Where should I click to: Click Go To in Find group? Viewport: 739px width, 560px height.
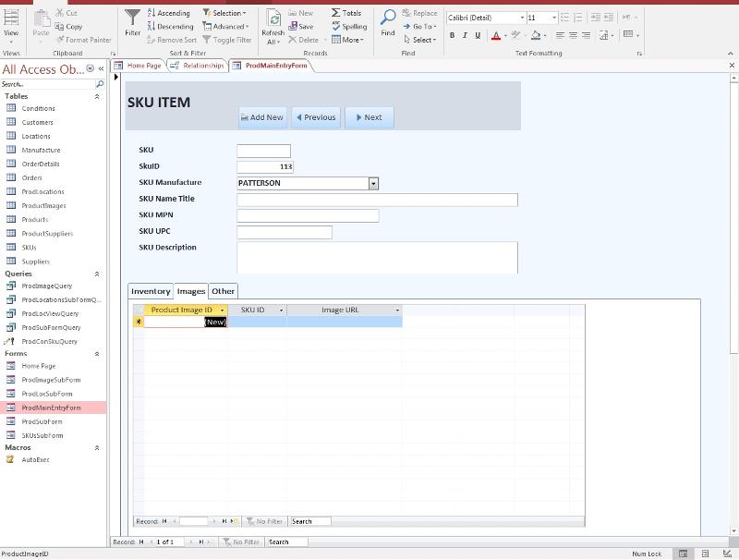419,27
